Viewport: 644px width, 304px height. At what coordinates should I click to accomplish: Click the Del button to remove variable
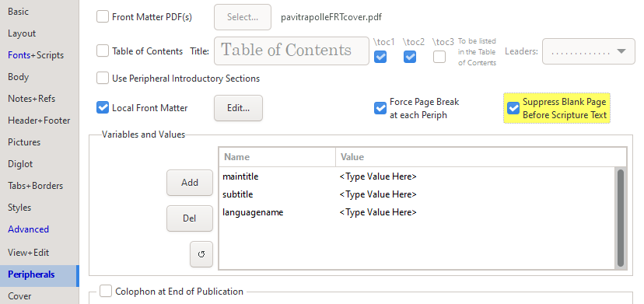point(190,218)
